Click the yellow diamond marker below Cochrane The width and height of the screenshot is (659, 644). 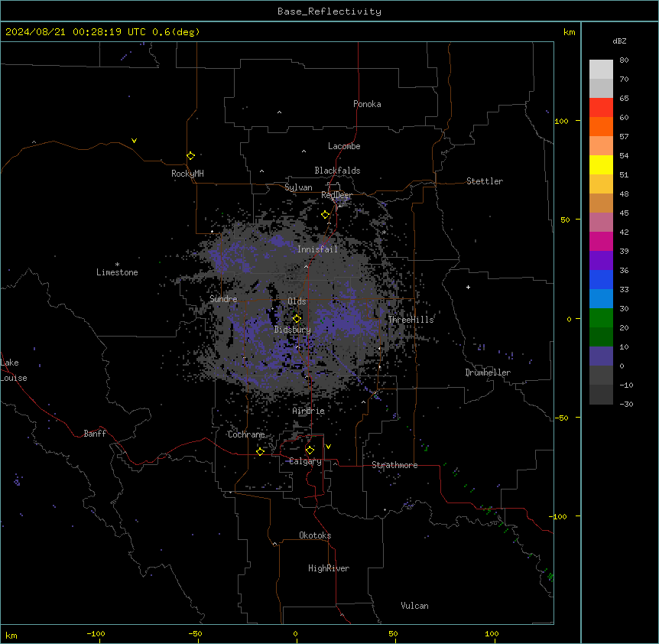pos(260,451)
